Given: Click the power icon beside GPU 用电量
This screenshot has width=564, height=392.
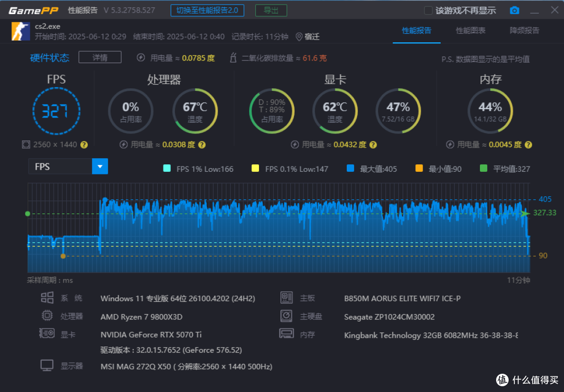Looking at the screenshot, I should (295, 145).
